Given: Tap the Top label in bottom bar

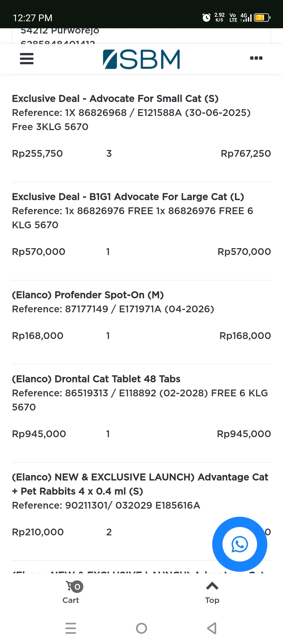Looking at the screenshot, I should (x=212, y=600).
